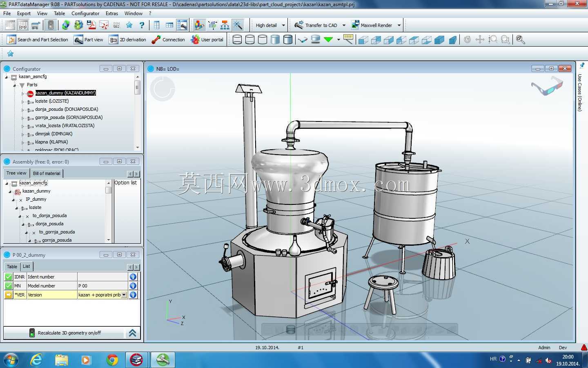Open Google Chrome from taskbar
The width and height of the screenshot is (588, 368).
tap(112, 360)
